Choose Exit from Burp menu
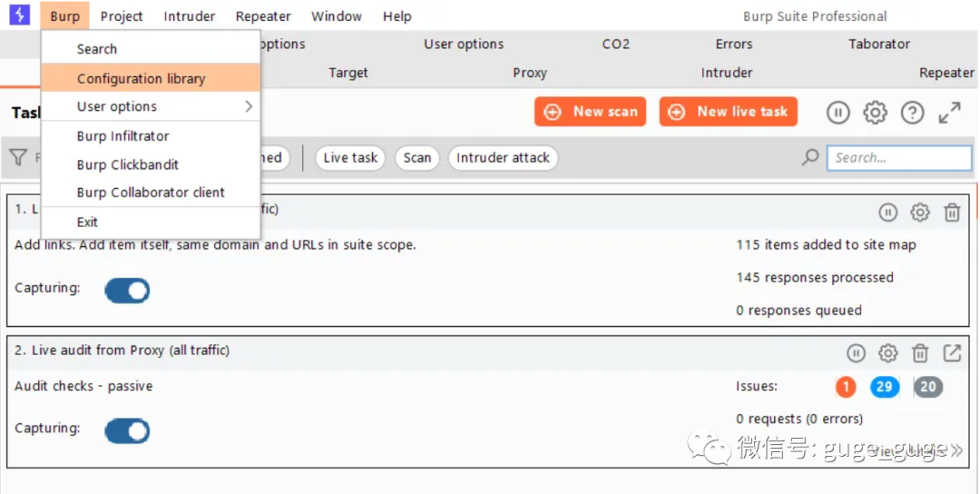980x494 pixels. click(151, 222)
